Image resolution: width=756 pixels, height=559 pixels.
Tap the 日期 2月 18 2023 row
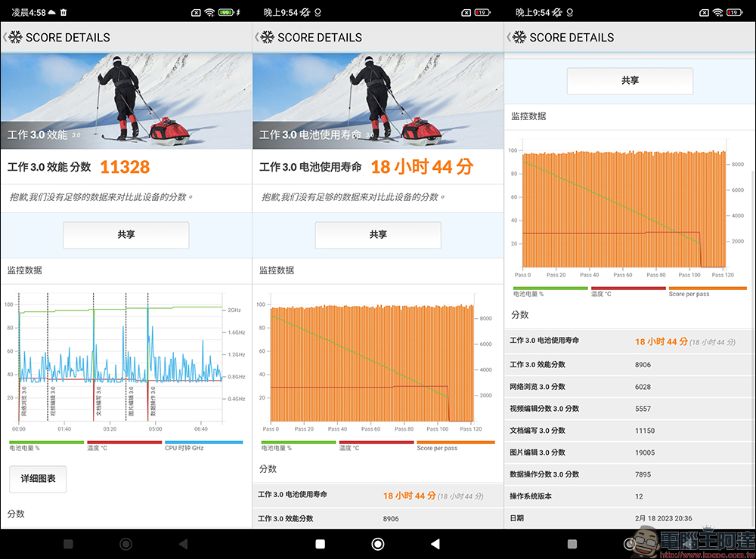pos(630,518)
